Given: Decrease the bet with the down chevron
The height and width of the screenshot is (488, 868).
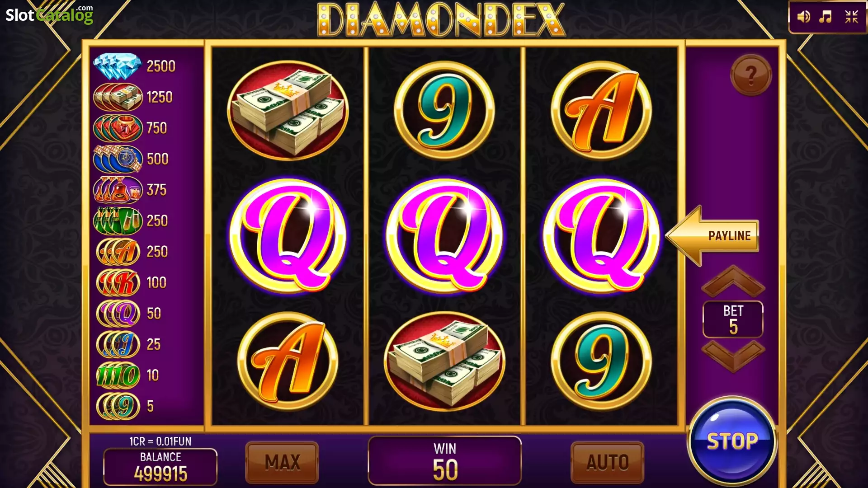Looking at the screenshot, I should coord(733,356).
